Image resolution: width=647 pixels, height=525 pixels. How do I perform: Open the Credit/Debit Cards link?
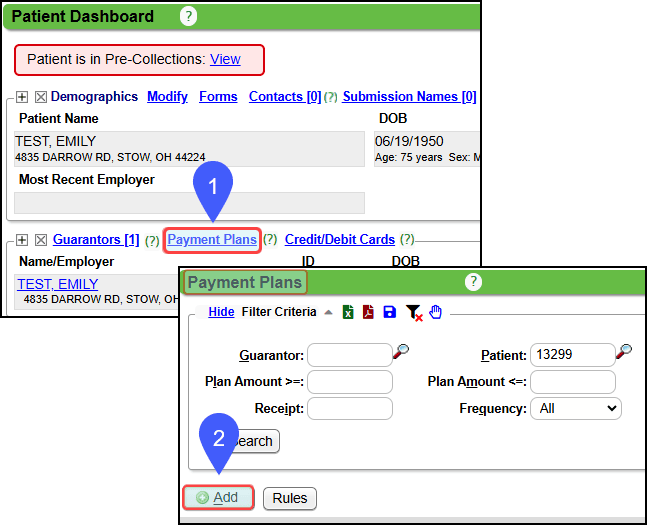(339, 240)
